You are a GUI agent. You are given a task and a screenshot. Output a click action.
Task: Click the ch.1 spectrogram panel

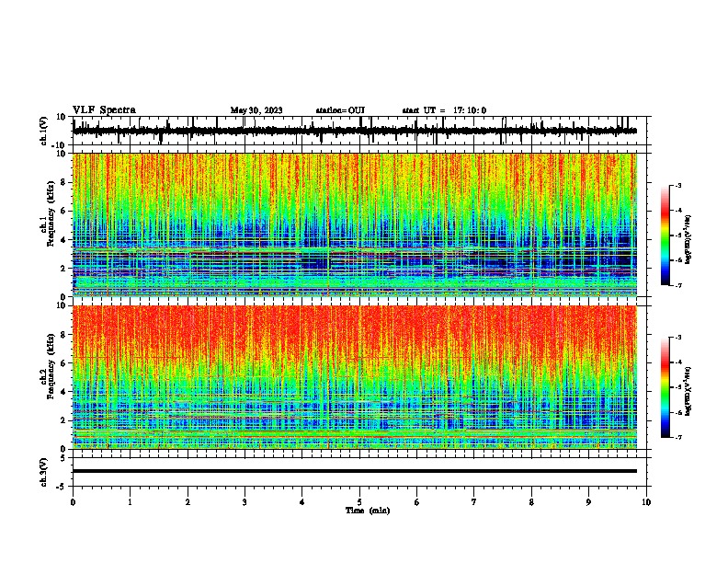[x=355, y=224]
